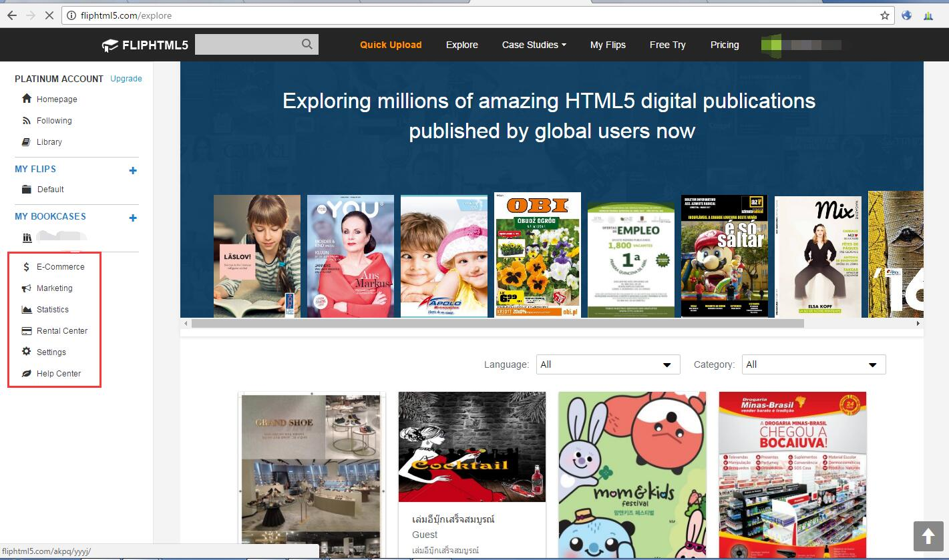
Task: Open the Language dropdown
Action: point(607,364)
